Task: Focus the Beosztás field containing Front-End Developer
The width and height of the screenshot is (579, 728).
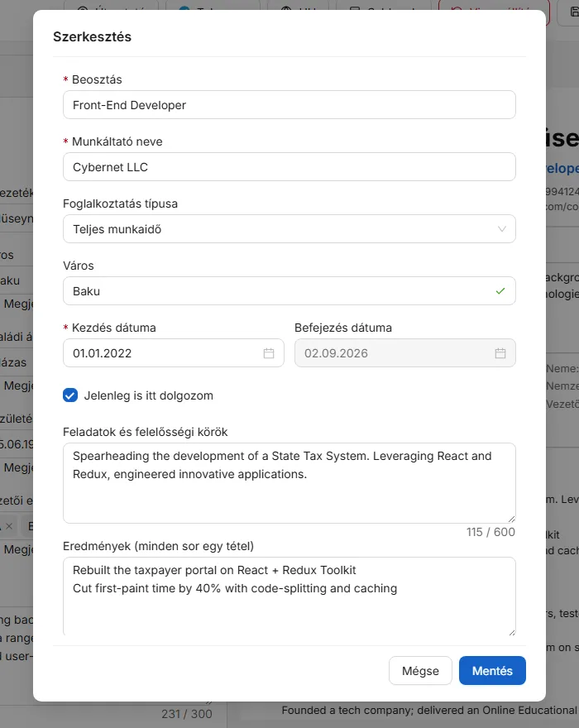Action: (x=289, y=105)
